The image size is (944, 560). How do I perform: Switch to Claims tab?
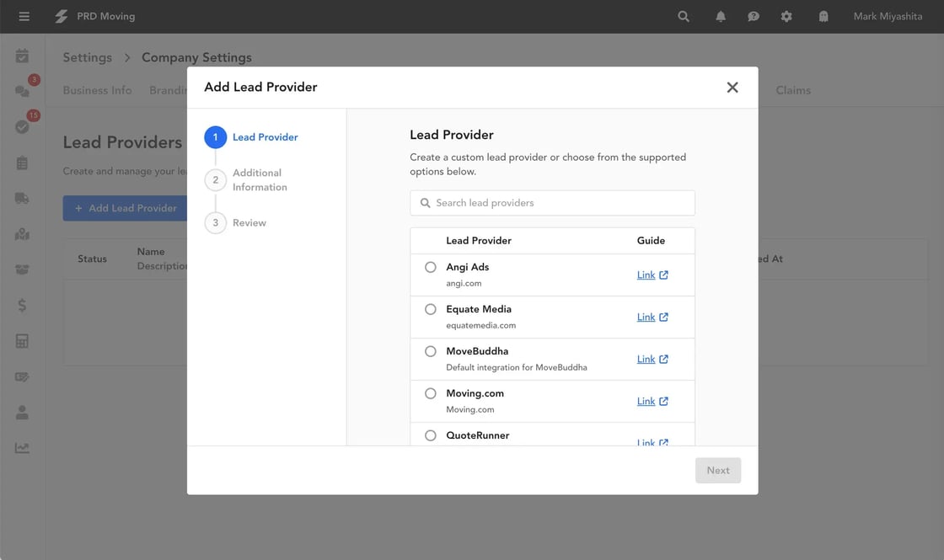(x=793, y=90)
